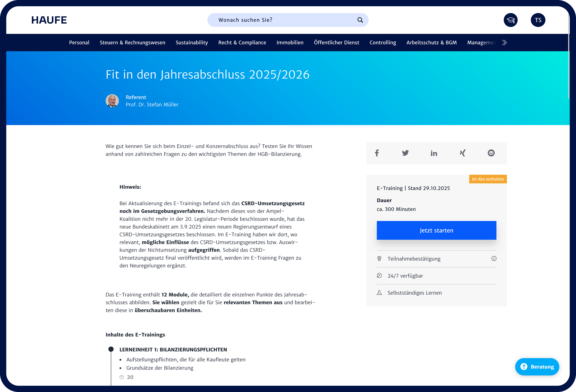This screenshot has width=576, height=392.
Task: Share the course on LinkedIn
Action: 434,153
